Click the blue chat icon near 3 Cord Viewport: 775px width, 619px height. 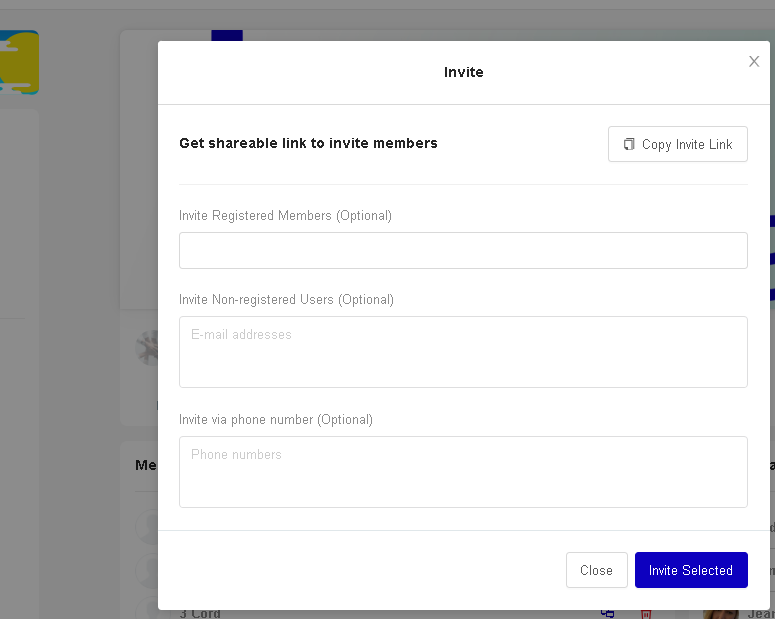click(x=607, y=614)
